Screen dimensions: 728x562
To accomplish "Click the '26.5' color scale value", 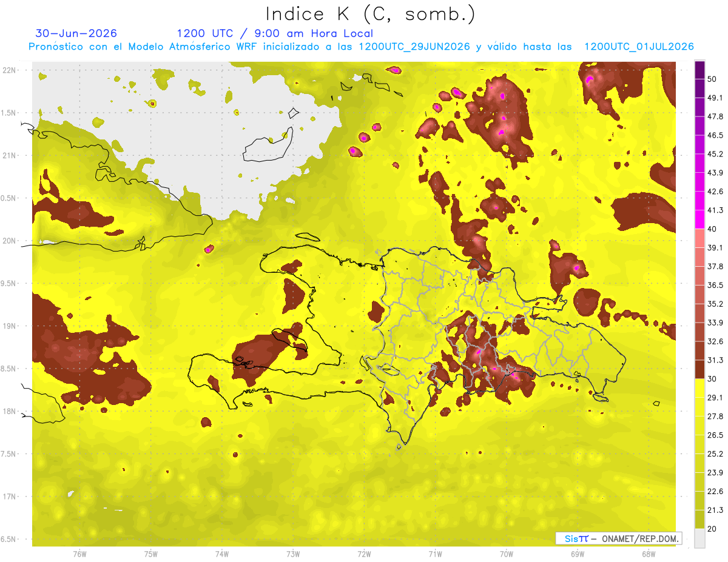I will point(715,435).
